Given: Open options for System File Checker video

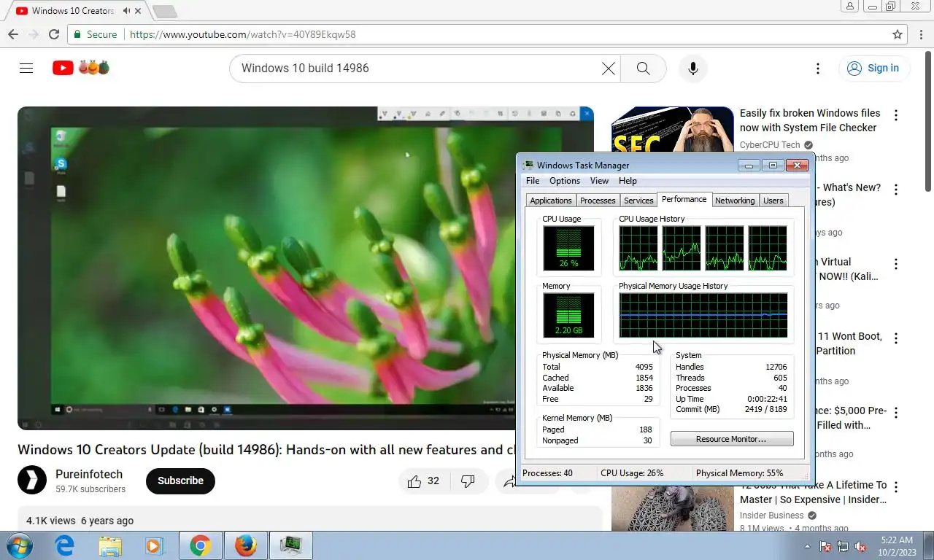Looking at the screenshot, I should pos(896,115).
